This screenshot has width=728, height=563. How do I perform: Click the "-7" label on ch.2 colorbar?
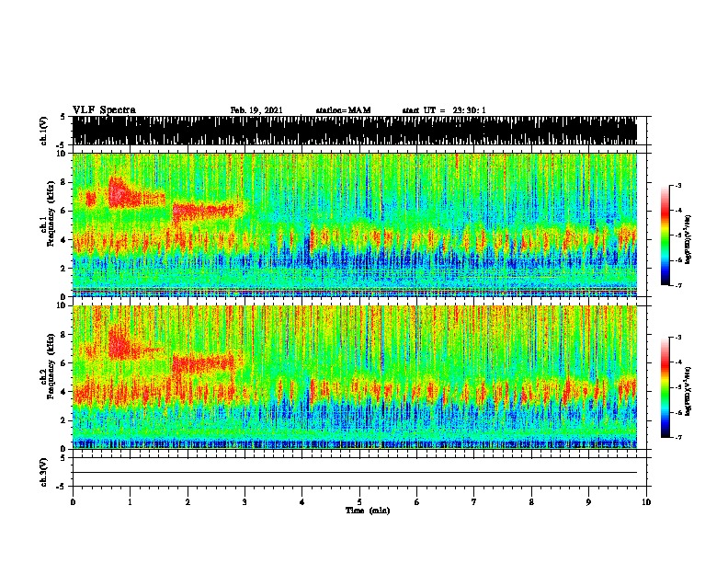pyautogui.click(x=677, y=437)
